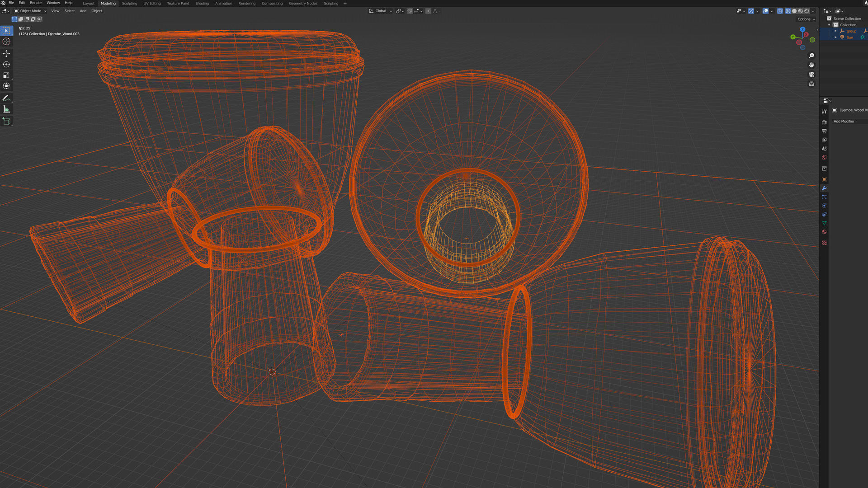Switch to the Sculpting workspace tab
This screenshot has width=868, height=488.
129,3
